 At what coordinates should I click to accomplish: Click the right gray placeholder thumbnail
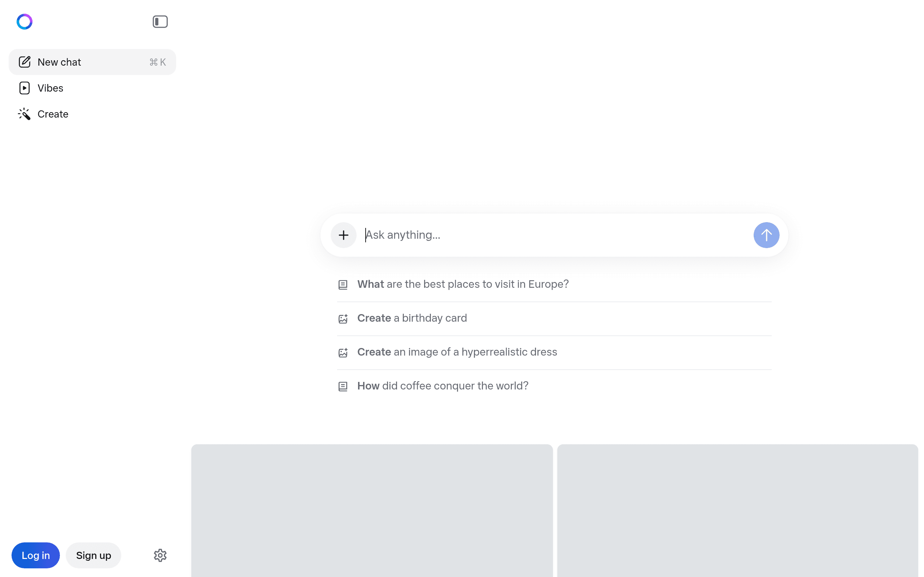click(x=737, y=511)
